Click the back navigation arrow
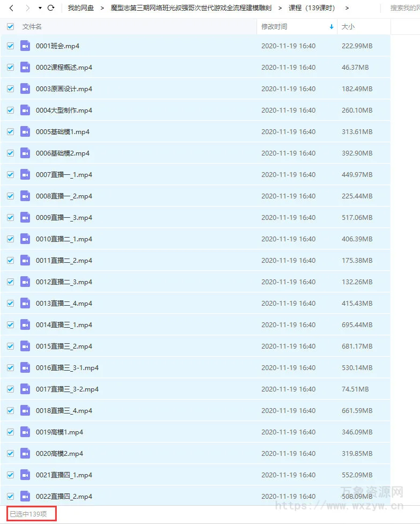Viewport: 420px width, 524px height. (11, 8)
